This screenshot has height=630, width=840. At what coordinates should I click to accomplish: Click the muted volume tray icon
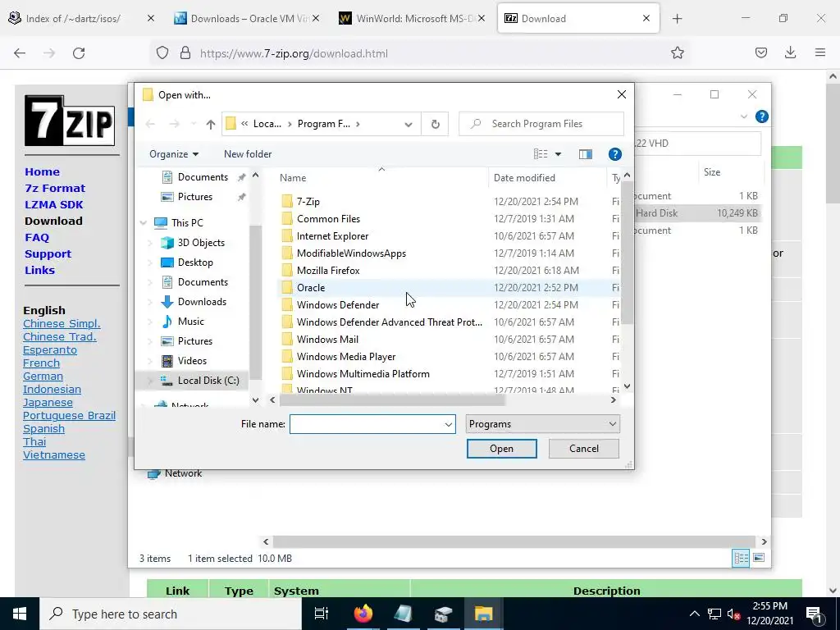(733, 614)
